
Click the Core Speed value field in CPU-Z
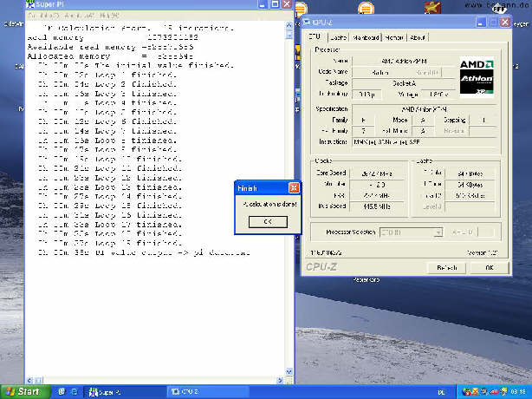pos(377,173)
